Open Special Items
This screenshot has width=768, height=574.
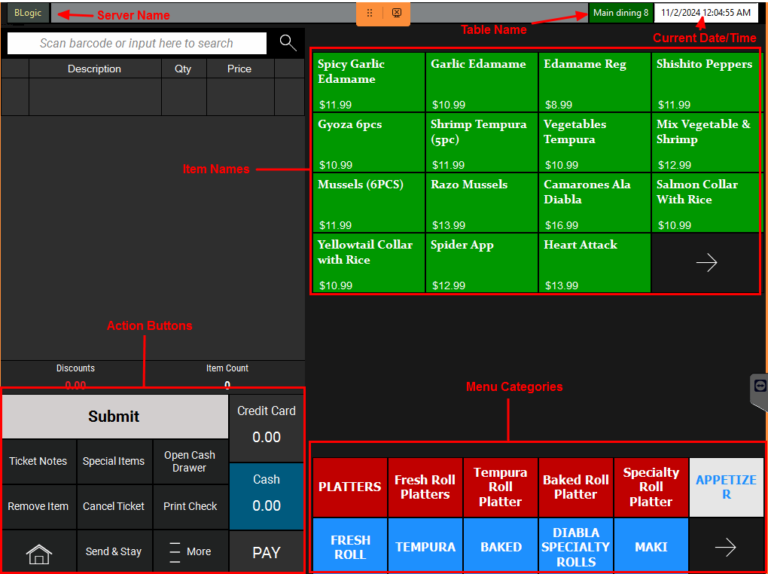[114, 461]
